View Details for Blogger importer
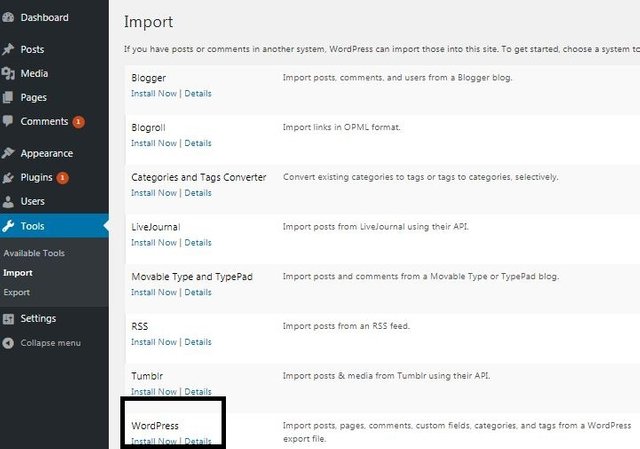 point(198,93)
